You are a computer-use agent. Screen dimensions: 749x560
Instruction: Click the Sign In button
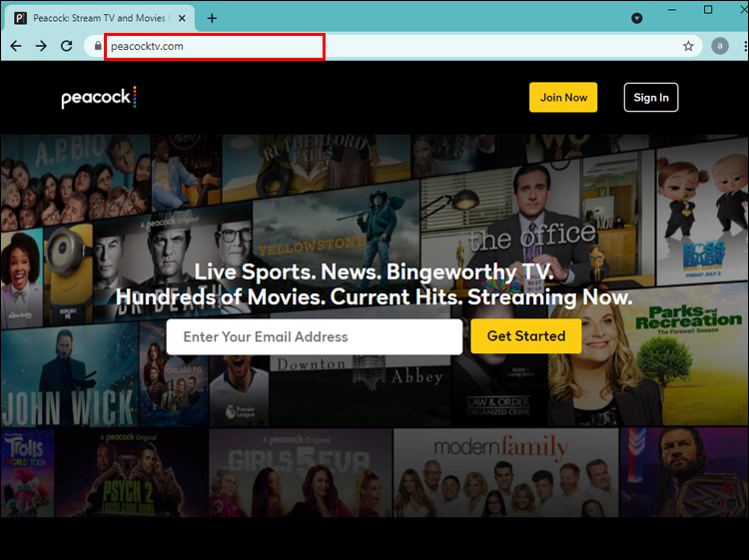click(650, 98)
